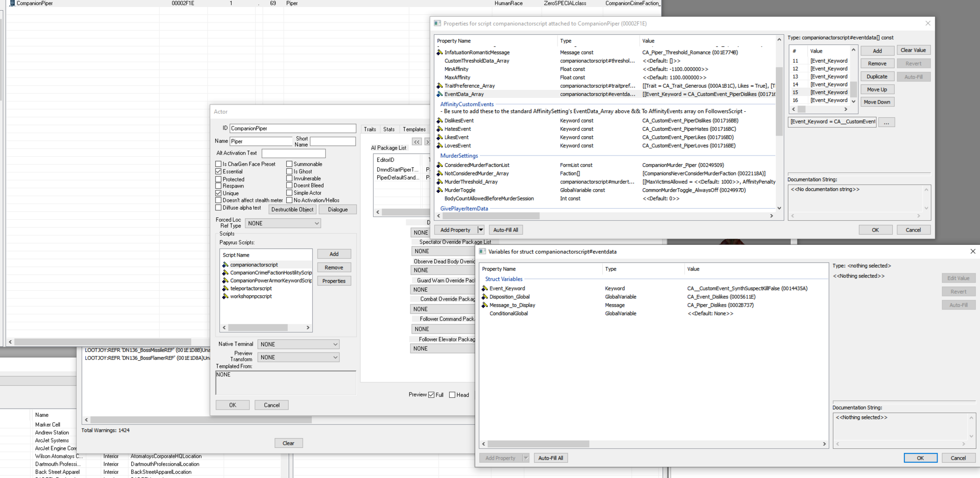
Task: Click the EventData_Array property icon
Action: (x=439, y=94)
